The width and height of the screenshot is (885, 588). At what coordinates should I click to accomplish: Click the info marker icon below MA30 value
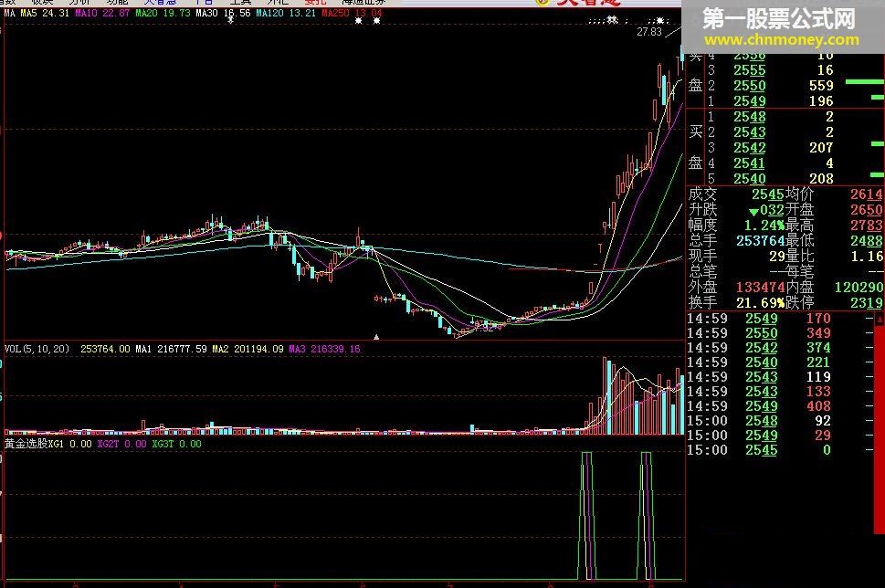pyautogui.click(x=230, y=20)
